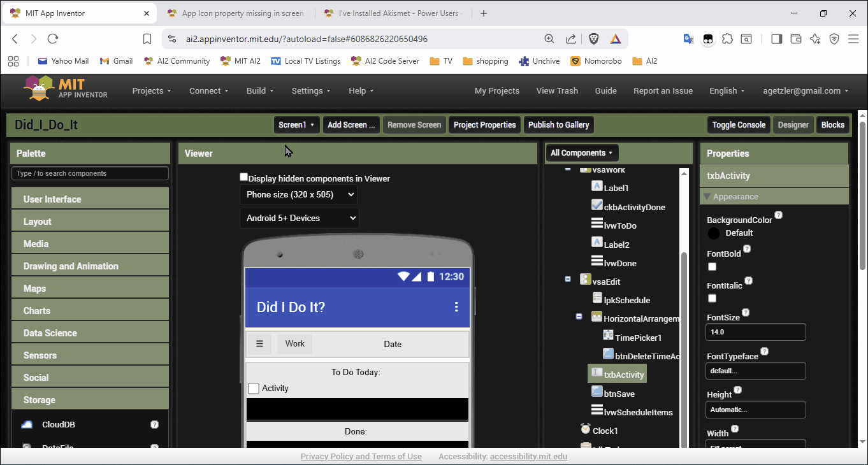Collapse the vsaEdit tree node

tap(568, 279)
